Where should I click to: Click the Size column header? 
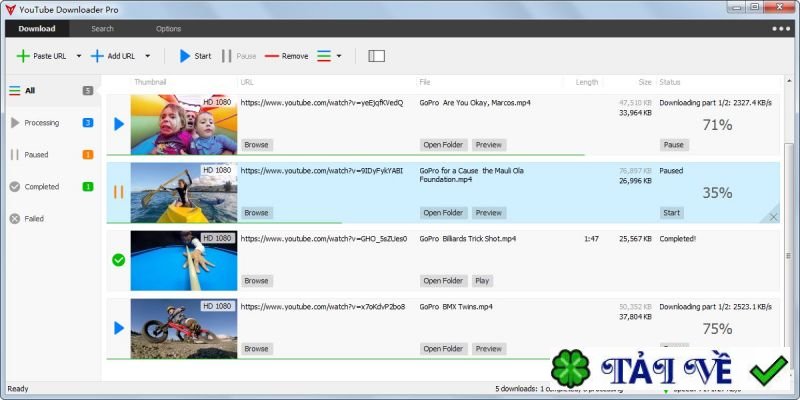coord(645,82)
